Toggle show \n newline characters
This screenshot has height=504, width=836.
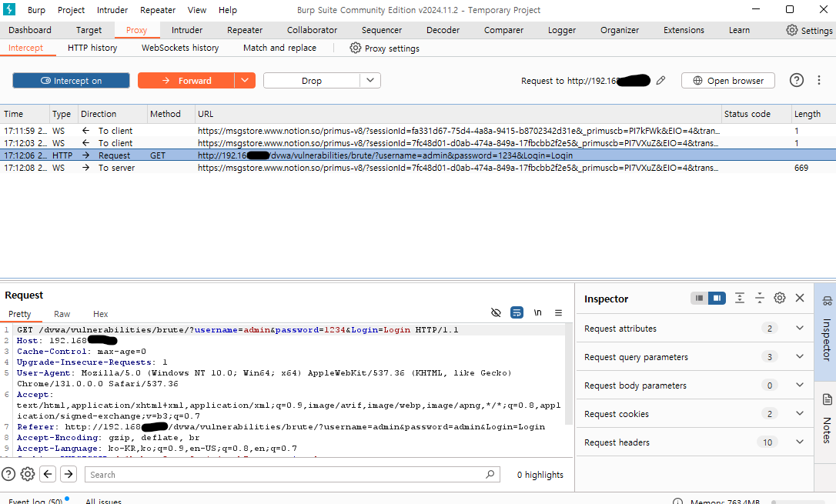coord(538,312)
